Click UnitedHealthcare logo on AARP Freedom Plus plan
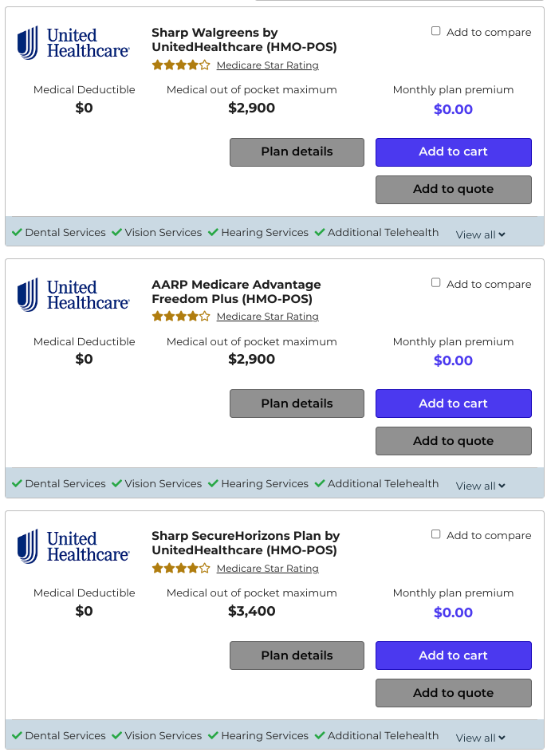The width and height of the screenshot is (547, 756). coord(73,294)
